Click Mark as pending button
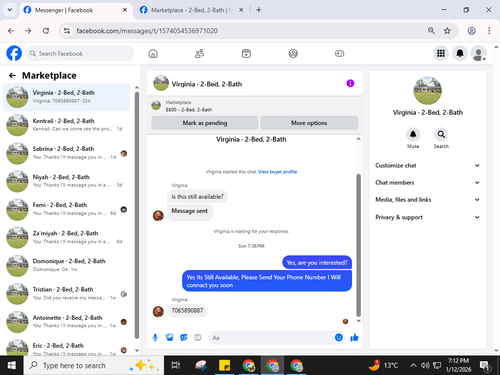The width and height of the screenshot is (500, 375). 205,123
